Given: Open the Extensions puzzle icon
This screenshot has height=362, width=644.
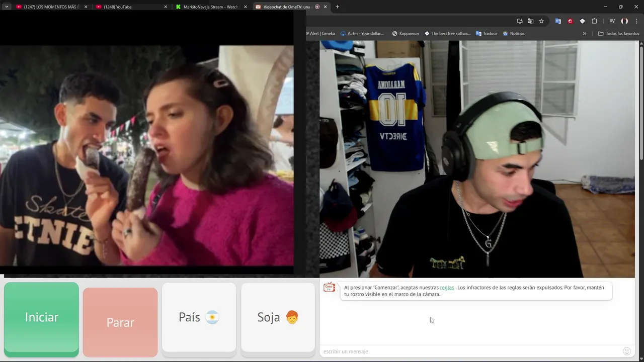Looking at the screenshot, I should (594, 21).
